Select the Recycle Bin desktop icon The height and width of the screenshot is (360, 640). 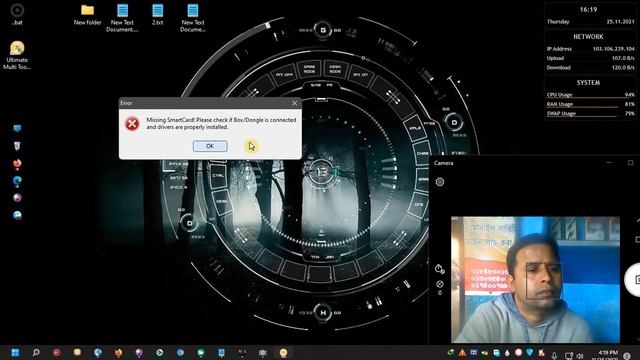tap(17, 146)
